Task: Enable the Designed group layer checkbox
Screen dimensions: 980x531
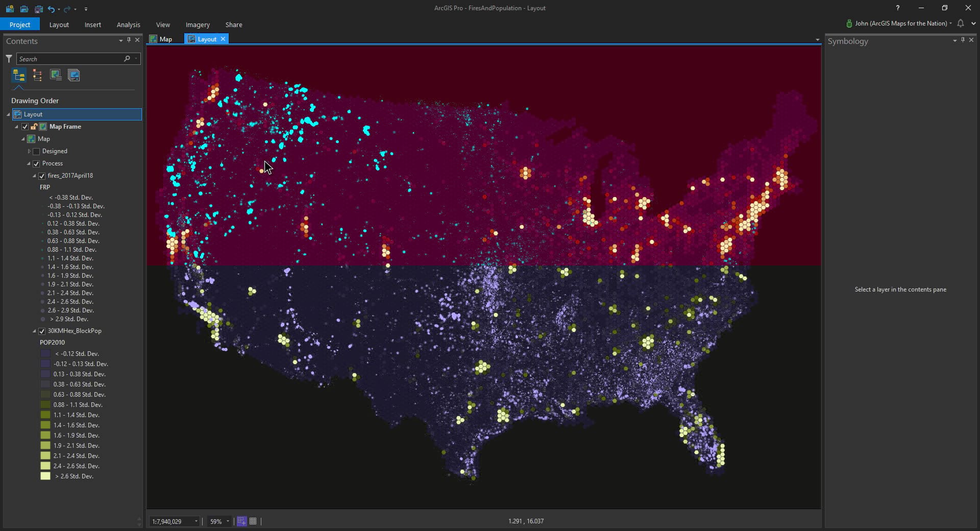Action: pyautogui.click(x=36, y=152)
